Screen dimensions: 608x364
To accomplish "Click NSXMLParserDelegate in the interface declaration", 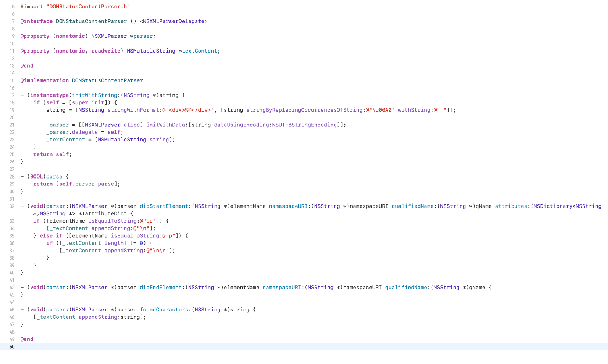I will click(174, 21).
